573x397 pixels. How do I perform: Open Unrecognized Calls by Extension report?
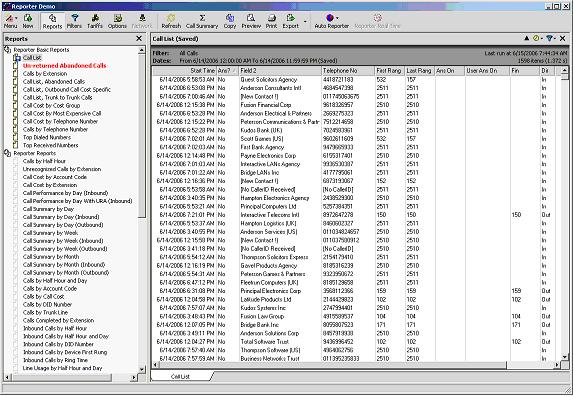pyautogui.click(x=62, y=169)
